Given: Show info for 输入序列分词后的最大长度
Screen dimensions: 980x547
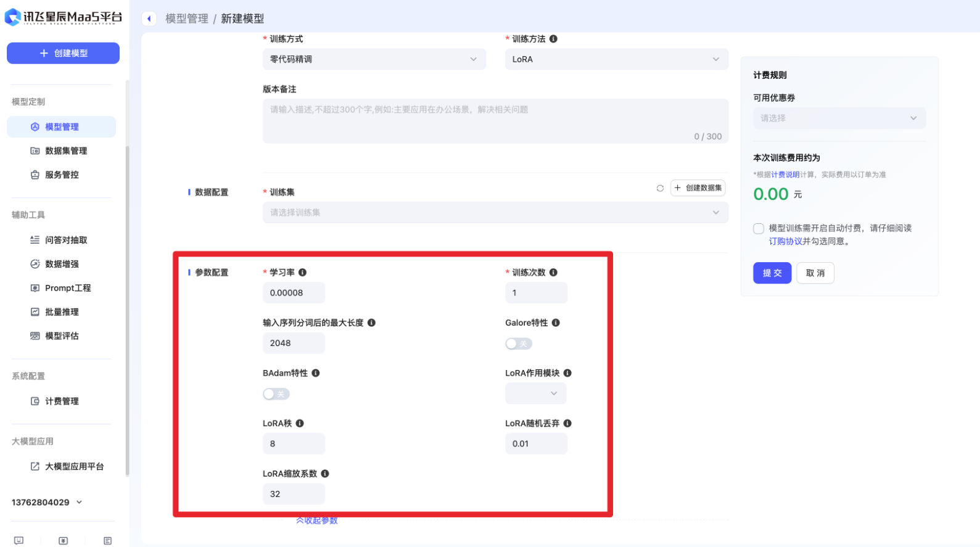Looking at the screenshot, I should (371, 323).
